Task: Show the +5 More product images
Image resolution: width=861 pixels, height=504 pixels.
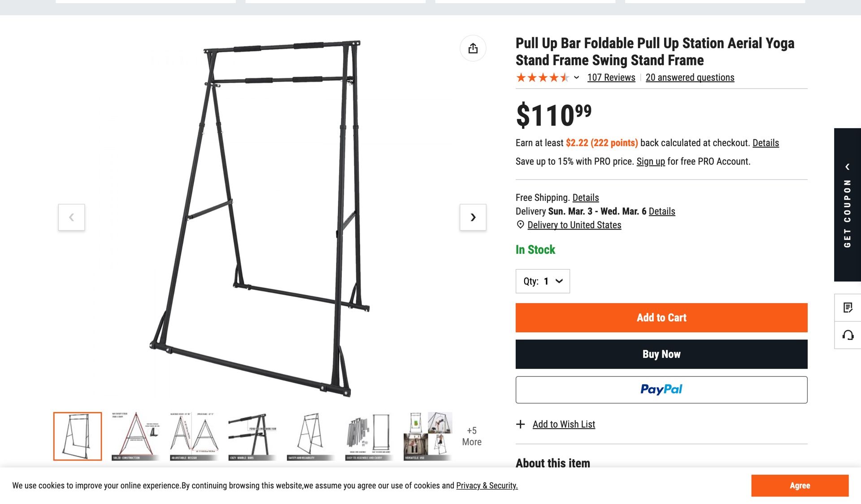Action: click(472, 436)
